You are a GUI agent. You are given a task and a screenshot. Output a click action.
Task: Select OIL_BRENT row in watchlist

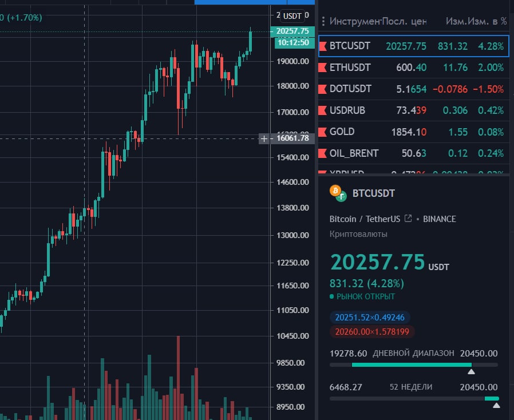[x=414, y=153]
